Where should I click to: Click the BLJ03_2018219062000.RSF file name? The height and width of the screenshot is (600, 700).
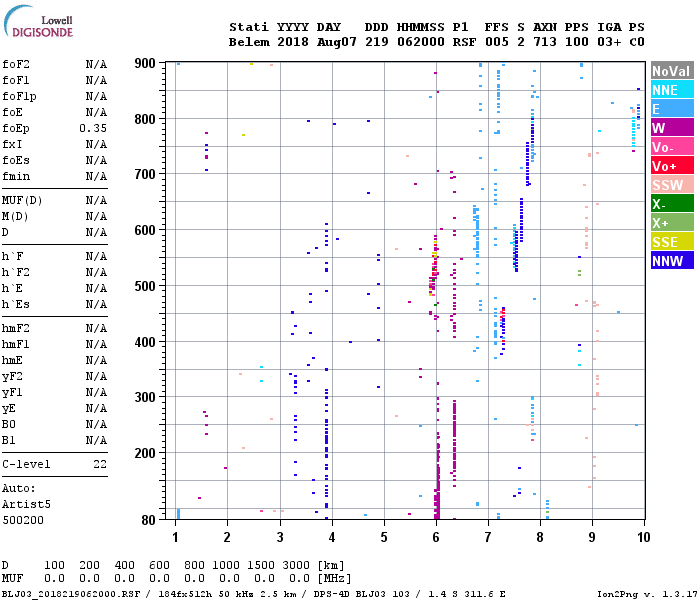coord(71,594)
